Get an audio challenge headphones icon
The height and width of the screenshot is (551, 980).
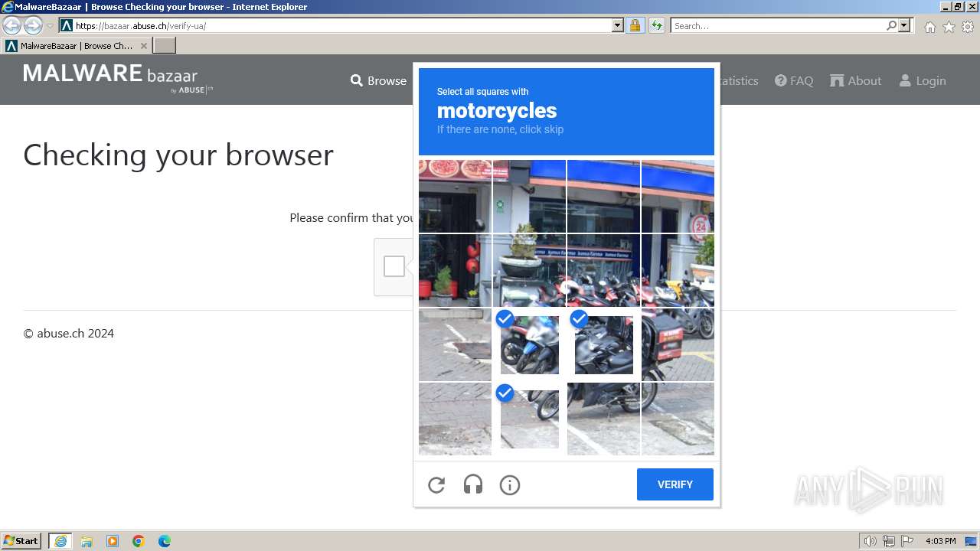(x=473, y=484)
